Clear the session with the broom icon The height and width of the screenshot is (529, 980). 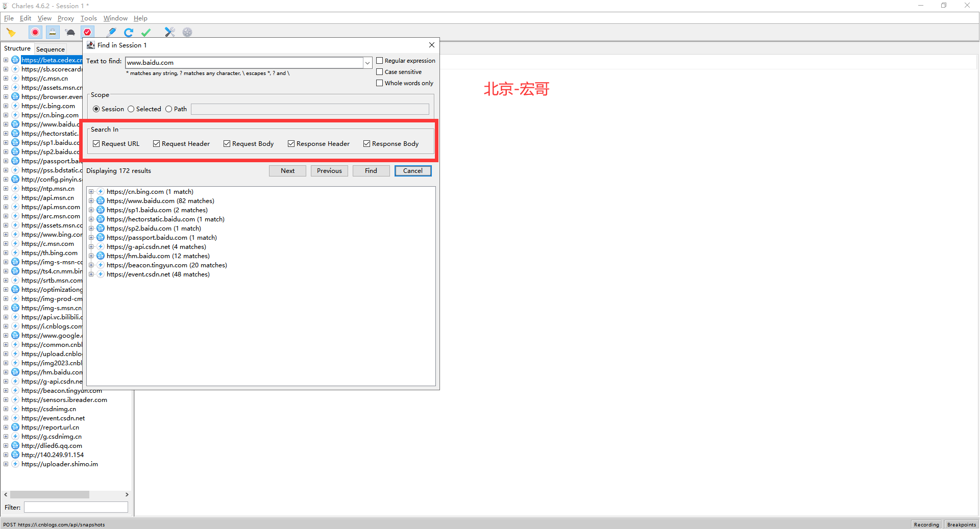tap(11, 33)
